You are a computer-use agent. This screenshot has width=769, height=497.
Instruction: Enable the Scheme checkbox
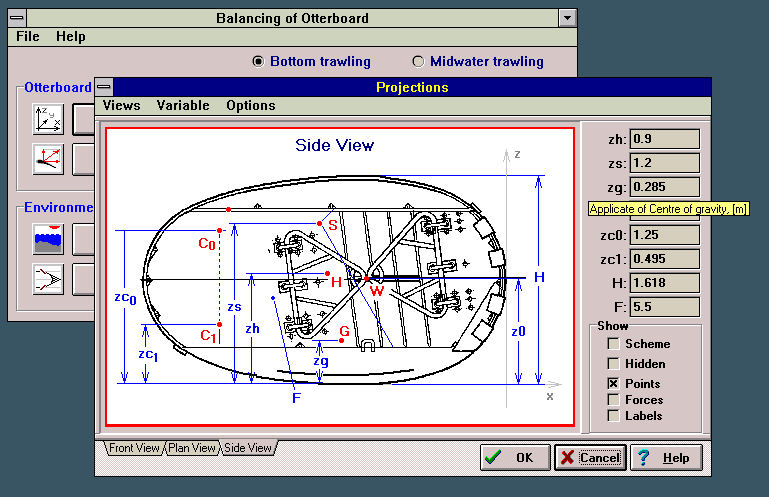pyautogui.click(x=613, y=344)
